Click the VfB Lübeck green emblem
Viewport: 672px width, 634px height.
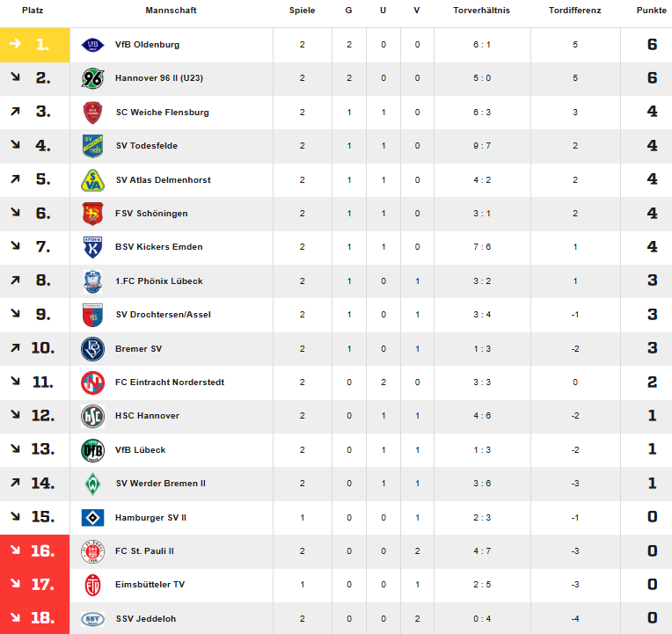92,450
